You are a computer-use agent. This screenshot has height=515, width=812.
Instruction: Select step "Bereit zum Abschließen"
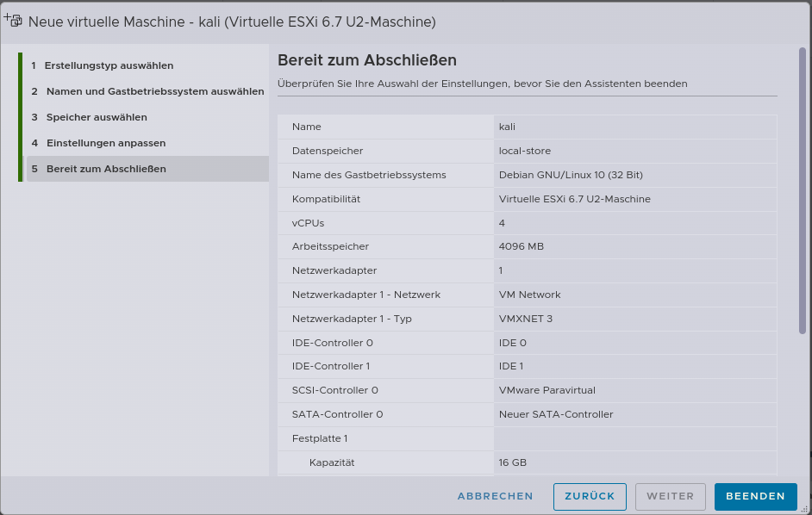pos(103,168)
